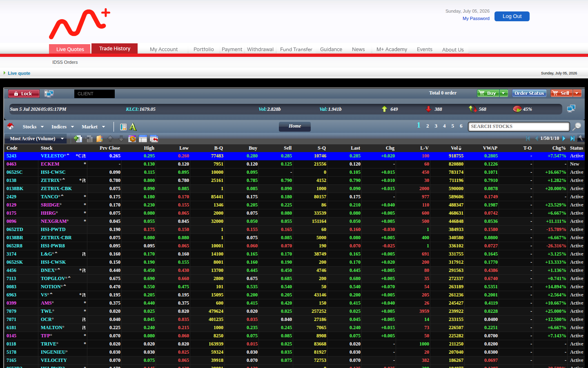
Task: Click the red down arrow losers icon
Action: [x=428, y=109]
